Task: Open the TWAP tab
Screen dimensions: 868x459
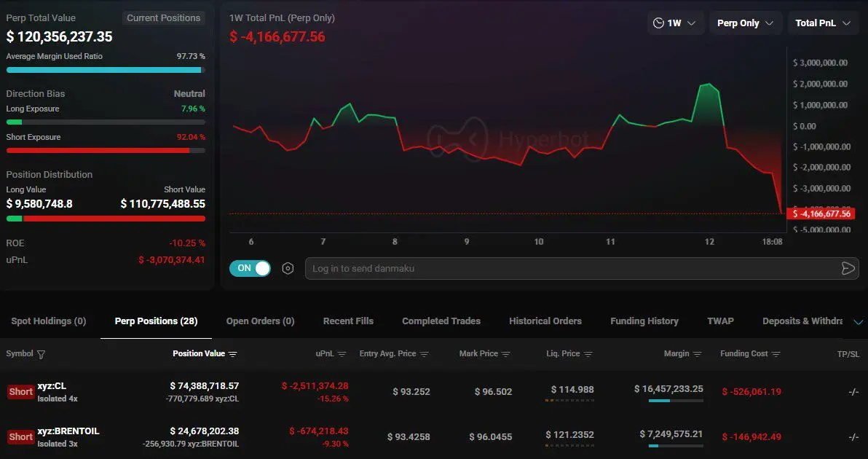Action: click(x=720, y=321)
